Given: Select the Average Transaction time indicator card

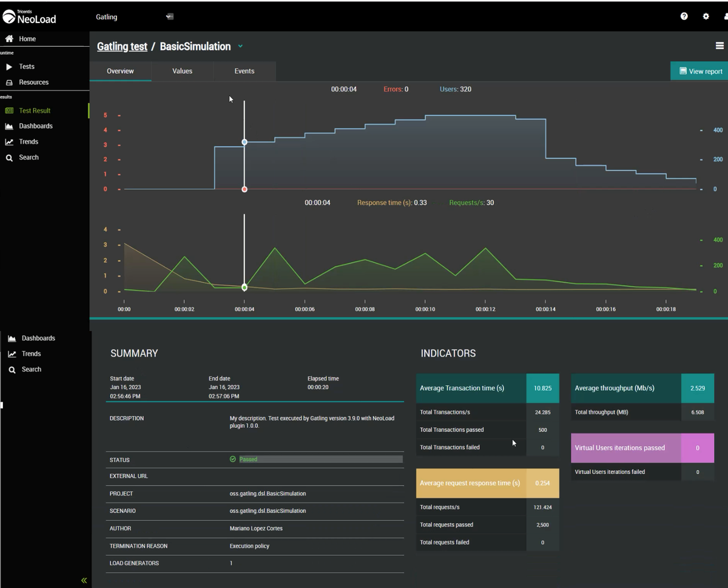Looking at the screenshot, I should click(471, 388).
